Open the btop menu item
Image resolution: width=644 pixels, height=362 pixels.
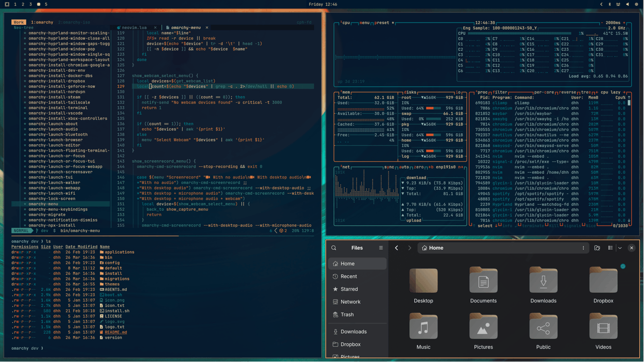point(365,23)
